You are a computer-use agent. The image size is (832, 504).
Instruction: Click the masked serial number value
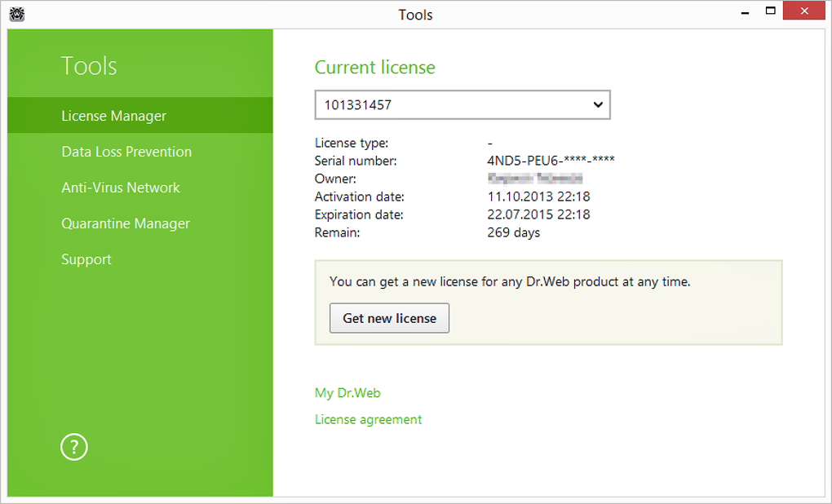tap(551, 161)
